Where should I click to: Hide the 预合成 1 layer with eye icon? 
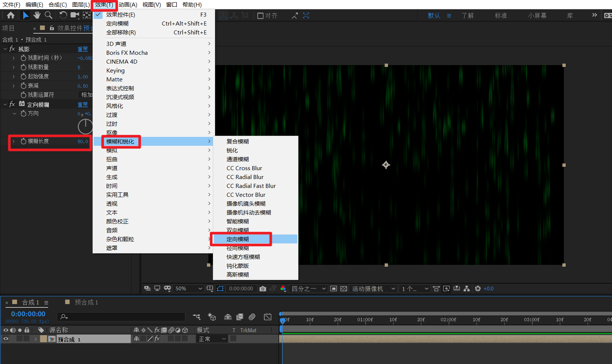[x=6, y=339]
